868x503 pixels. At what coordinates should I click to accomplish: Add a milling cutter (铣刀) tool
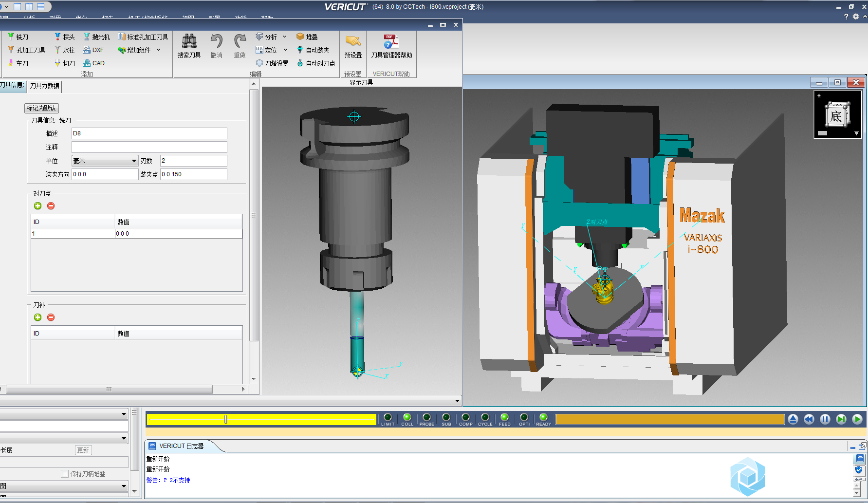[18, 37]
